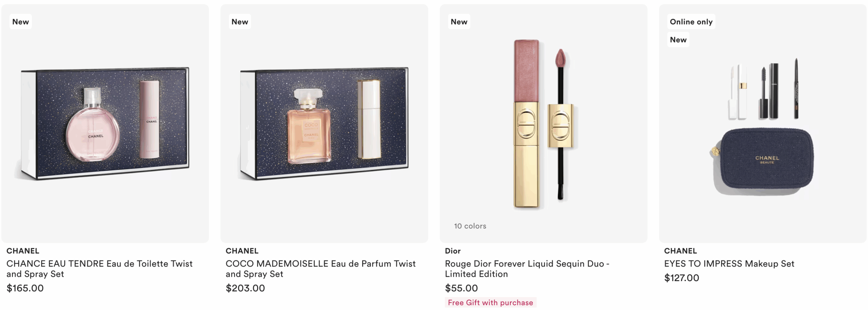Open the Coco Mademoiselle gift set image
Viewport: 868px width, 310px height.
coord(324,123)
